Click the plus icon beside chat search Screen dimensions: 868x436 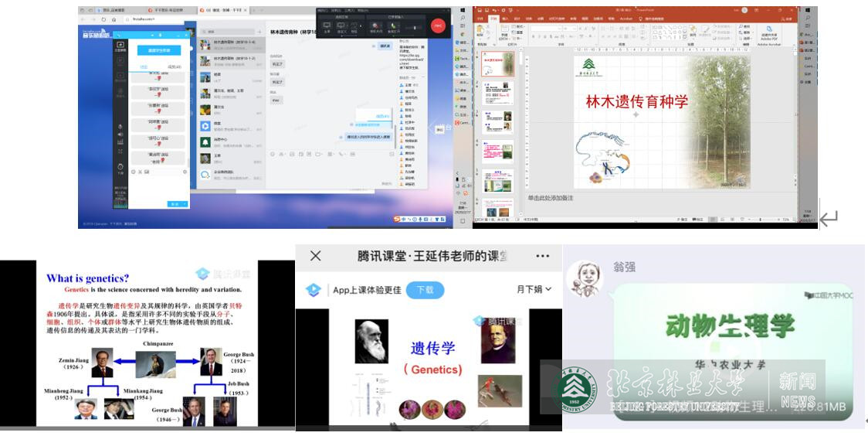(259, 32)
